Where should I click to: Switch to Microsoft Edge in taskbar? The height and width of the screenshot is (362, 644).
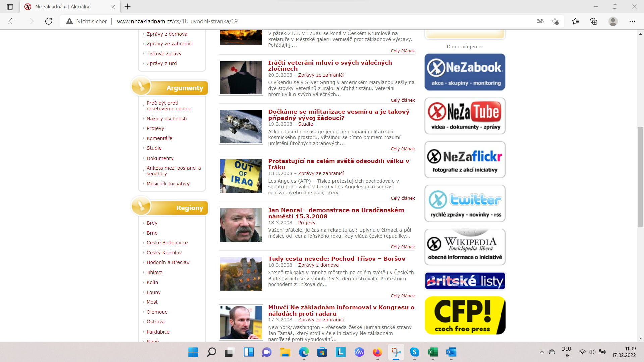tap(304, 352)
